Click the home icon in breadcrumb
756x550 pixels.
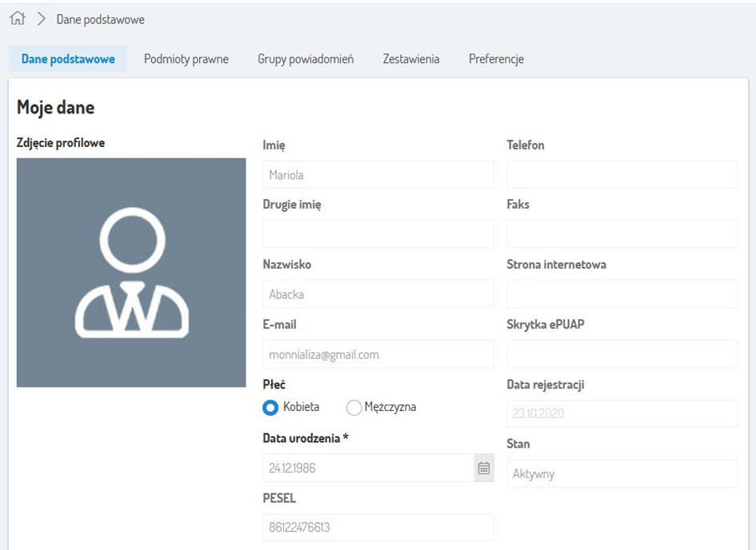(18, 19)
